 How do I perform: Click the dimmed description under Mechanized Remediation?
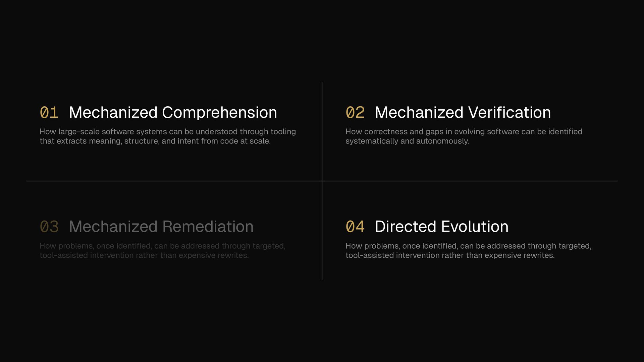coord(162,251)
